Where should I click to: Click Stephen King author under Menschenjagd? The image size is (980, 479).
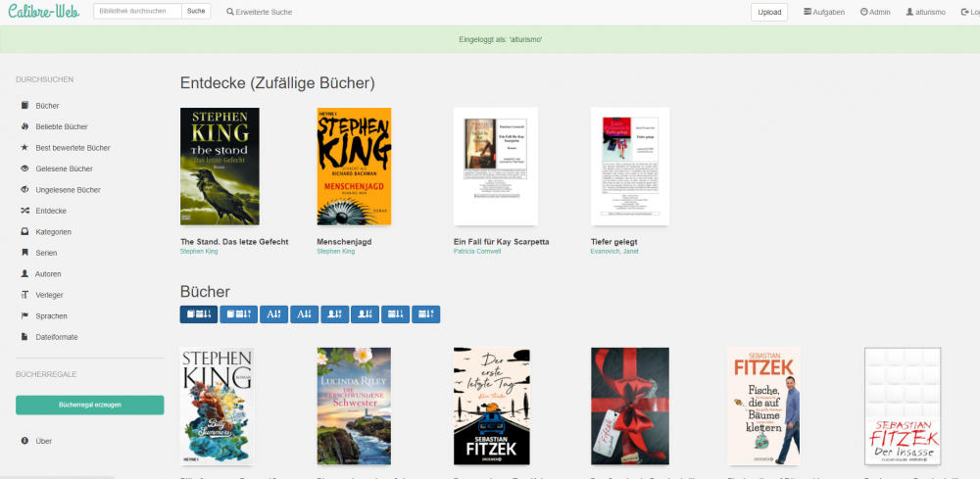336,251
